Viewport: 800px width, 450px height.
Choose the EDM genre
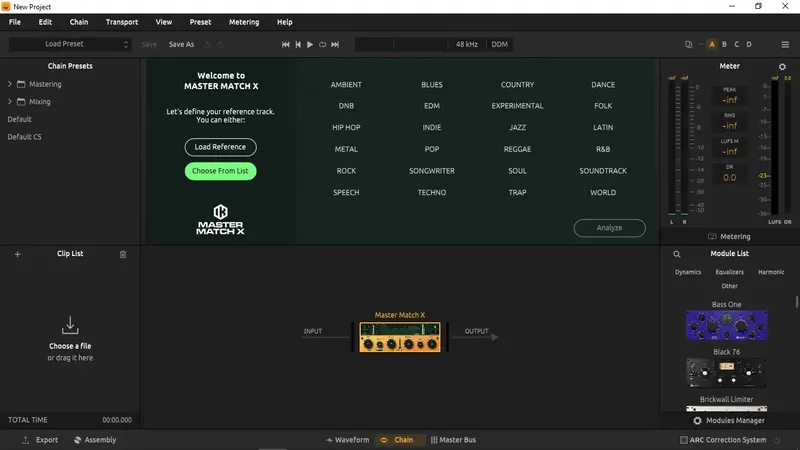(x=432, y=106)
